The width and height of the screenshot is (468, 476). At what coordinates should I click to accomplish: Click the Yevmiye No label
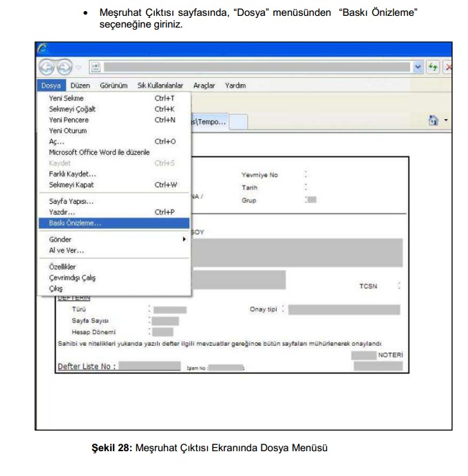(259, 175)
